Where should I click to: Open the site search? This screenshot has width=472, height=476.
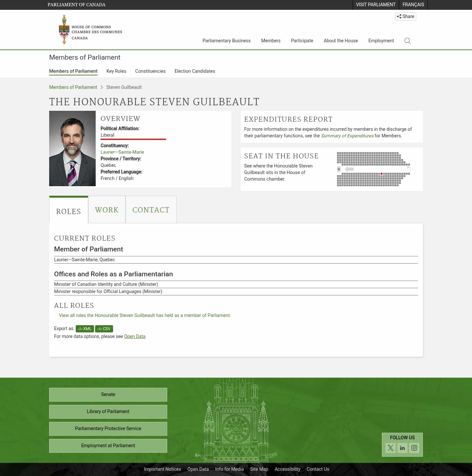407,41
